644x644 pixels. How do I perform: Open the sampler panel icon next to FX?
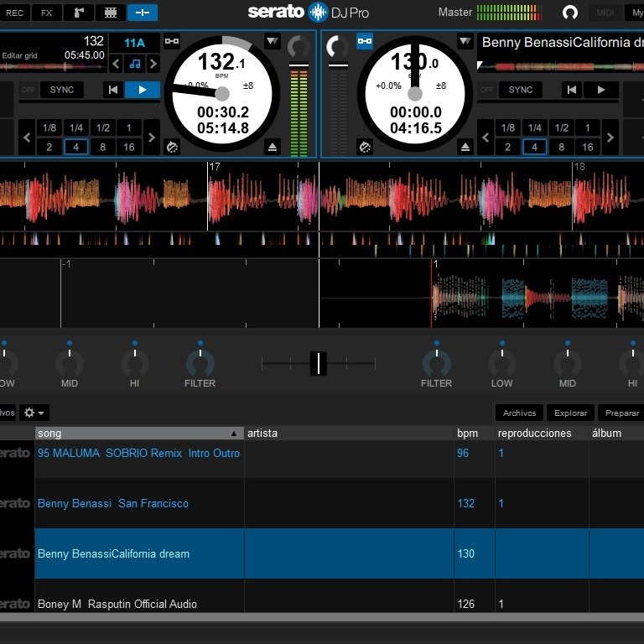(x=79, y=13)
